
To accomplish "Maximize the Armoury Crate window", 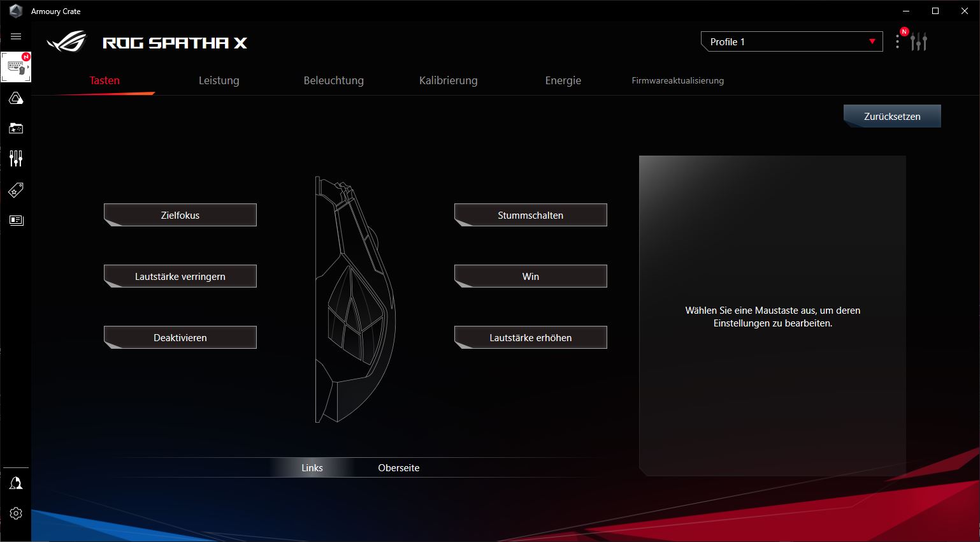I will [935, 11].
